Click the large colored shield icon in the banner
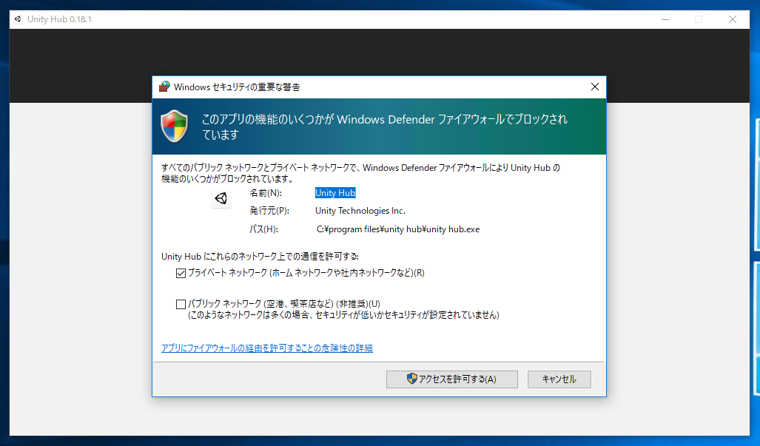The width and height of the screenshot is (760, 446). 174,126
